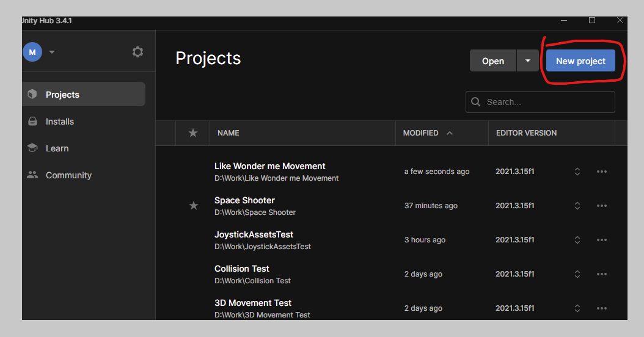Click 2021.3.15f1 version of Like Wonder me Movement
644x337 pixels.
click(x=514, y=172)
